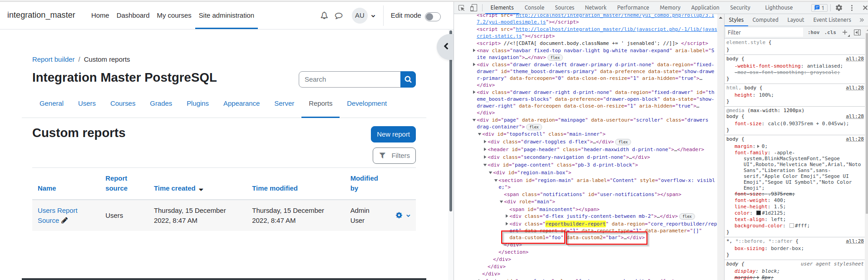The image size is (868, 280).
Task: Expand div class=secondary-navigation node
Action: 485,157
